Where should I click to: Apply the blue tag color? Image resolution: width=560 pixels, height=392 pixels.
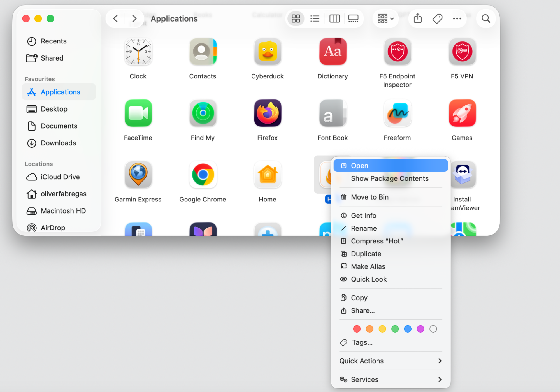point(408,329)
